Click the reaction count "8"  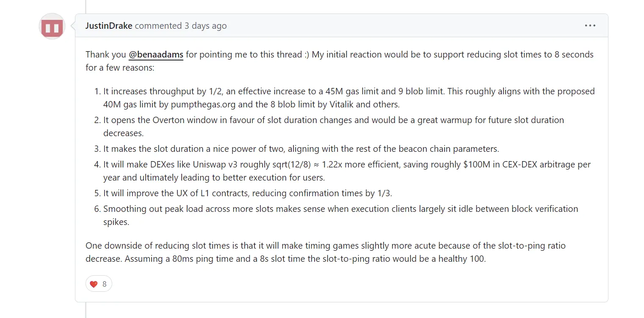click(x=105, y=284)
